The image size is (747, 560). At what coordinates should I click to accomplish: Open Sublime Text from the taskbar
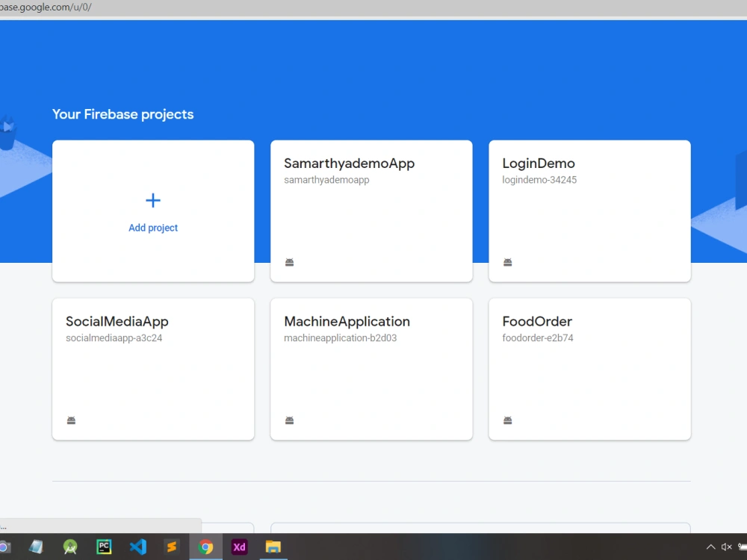(x=172, y=547)
